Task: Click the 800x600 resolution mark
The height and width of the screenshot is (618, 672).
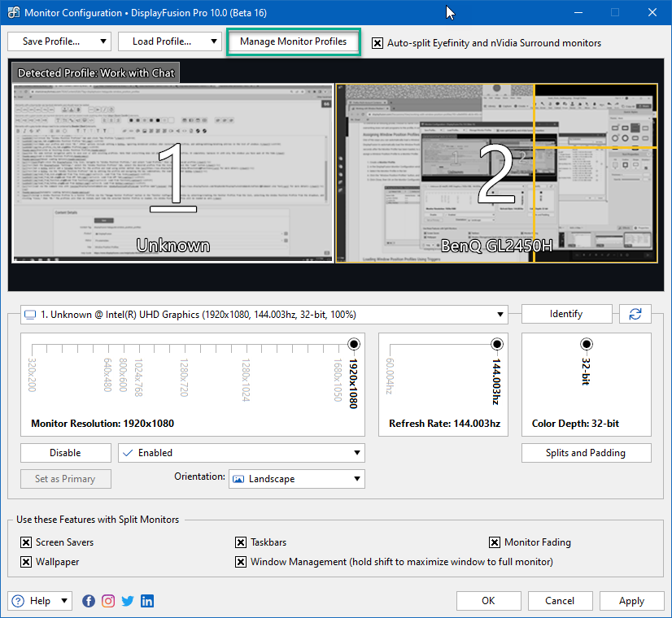Action: [124, 375]
